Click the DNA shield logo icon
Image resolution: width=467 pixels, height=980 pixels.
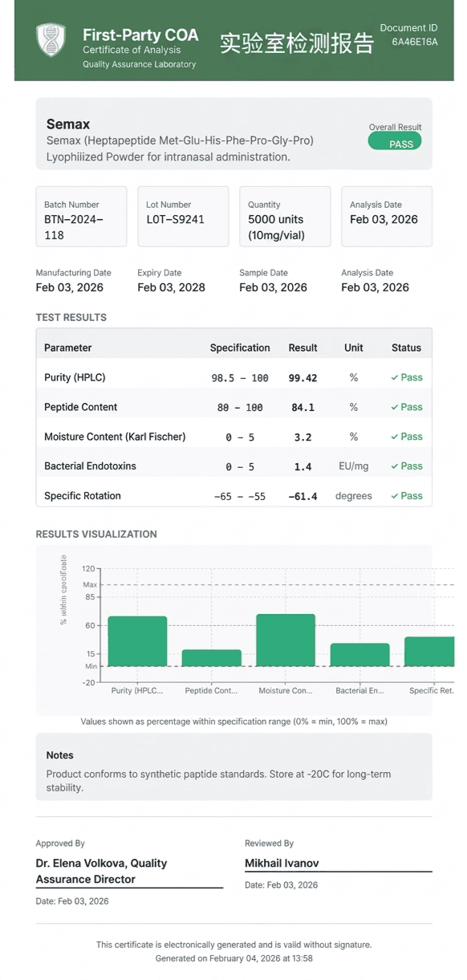[x=51, y=40]
